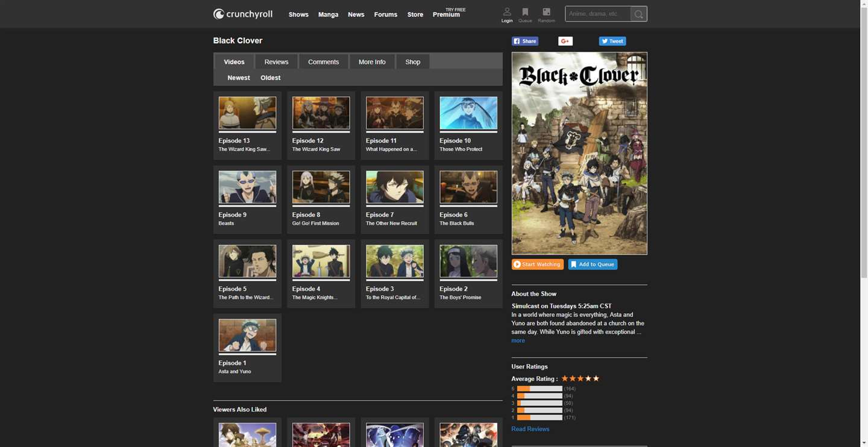
Task: Visit the Store
Action: pyautogui.click(x=415, y=14)
